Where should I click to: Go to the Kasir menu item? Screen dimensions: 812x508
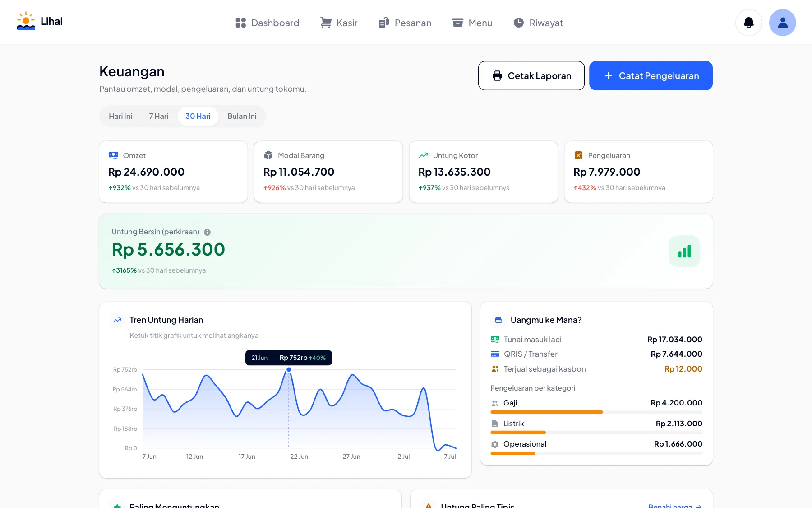[x=339, y=23]
